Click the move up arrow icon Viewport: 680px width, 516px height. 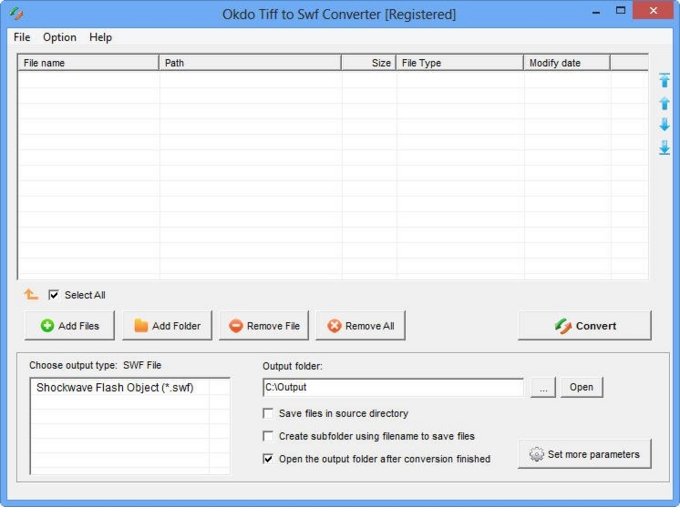pos(664,103)
